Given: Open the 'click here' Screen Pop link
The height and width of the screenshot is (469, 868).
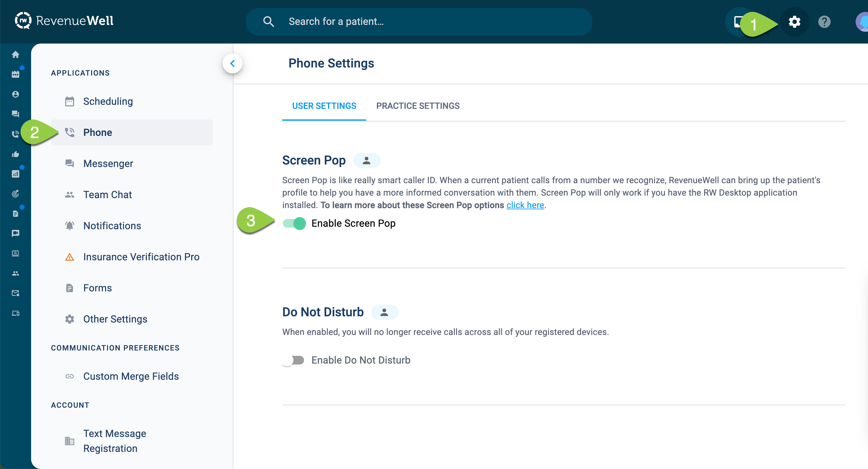Looking at the screenshot, I should click(x=525, y=205).
